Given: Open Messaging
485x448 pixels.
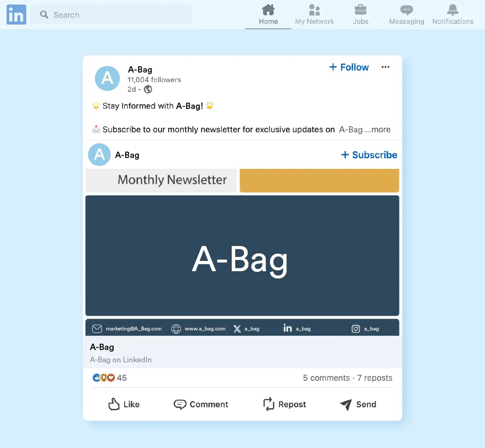Looking at the screenshot, I should pos(406,15).
